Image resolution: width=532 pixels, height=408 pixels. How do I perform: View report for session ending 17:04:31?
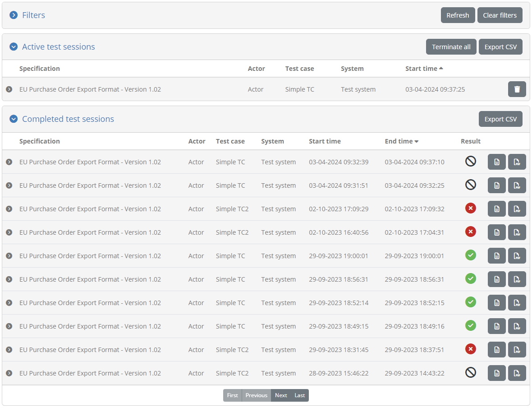pyautogui.click(x=497, y=232)
